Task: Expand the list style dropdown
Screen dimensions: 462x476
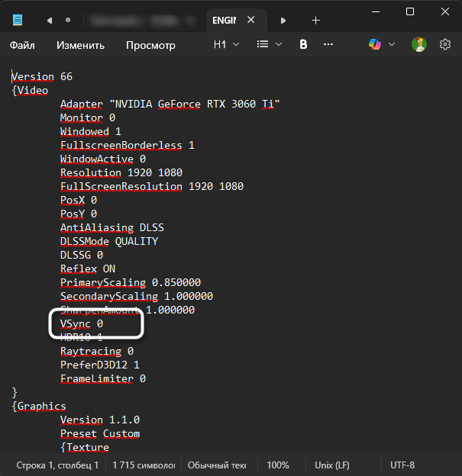Action: [x=270, y=45]
